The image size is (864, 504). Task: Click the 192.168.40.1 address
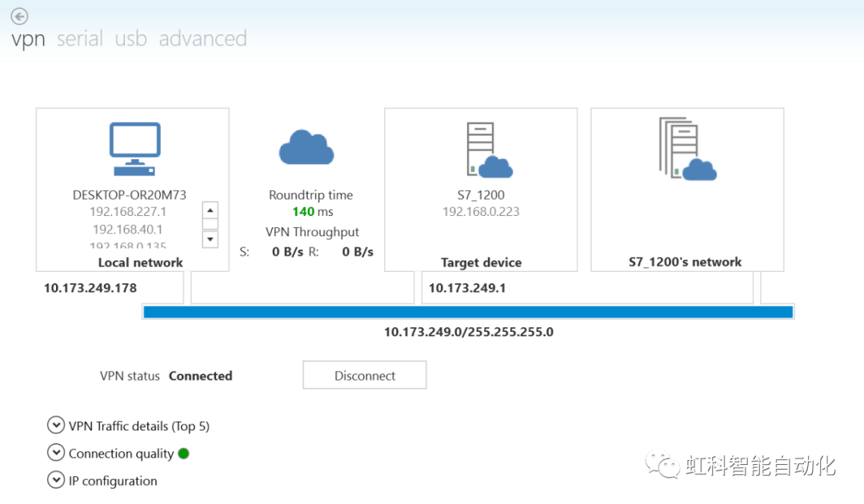(x=127, y=229)
